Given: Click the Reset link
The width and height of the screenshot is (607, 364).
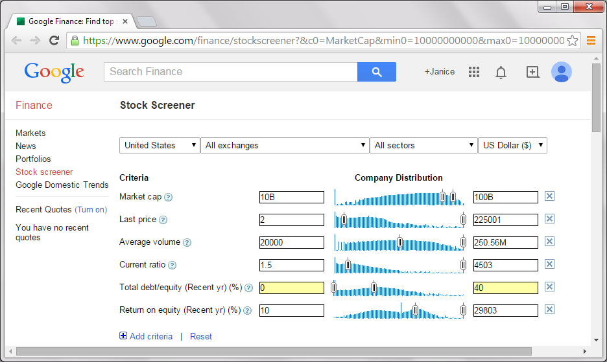Looking at the screenshot, I should tap(201, 337).
